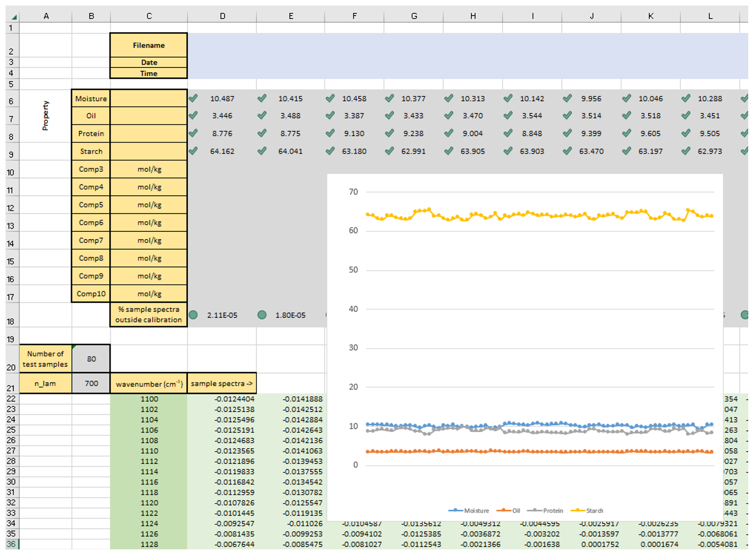Select the checkmark icon beside 9.130

pyautogui.click(x=330, y=133)
